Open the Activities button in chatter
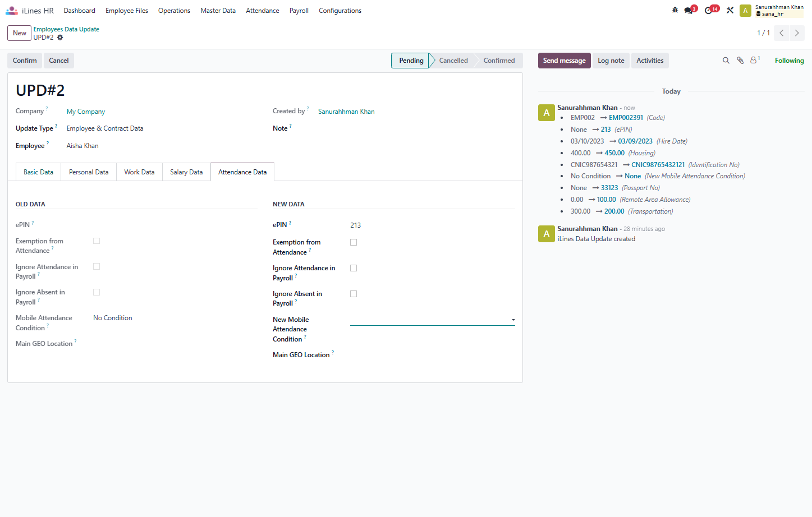This screenshot has width=812, height=517. 650,61
